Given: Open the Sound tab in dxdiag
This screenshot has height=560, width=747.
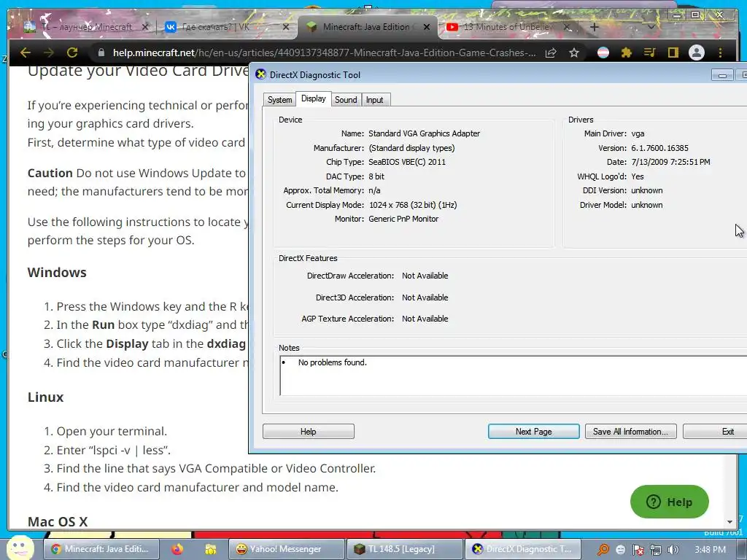Looking at the screenshot, I should [x=346, y=100].
